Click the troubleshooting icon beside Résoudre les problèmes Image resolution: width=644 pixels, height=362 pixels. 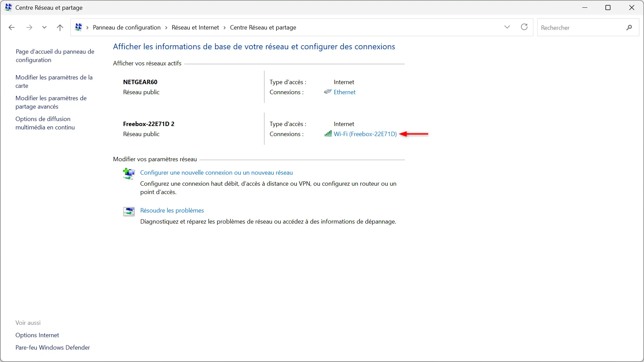pyautogui.click(x=129, y=212)
